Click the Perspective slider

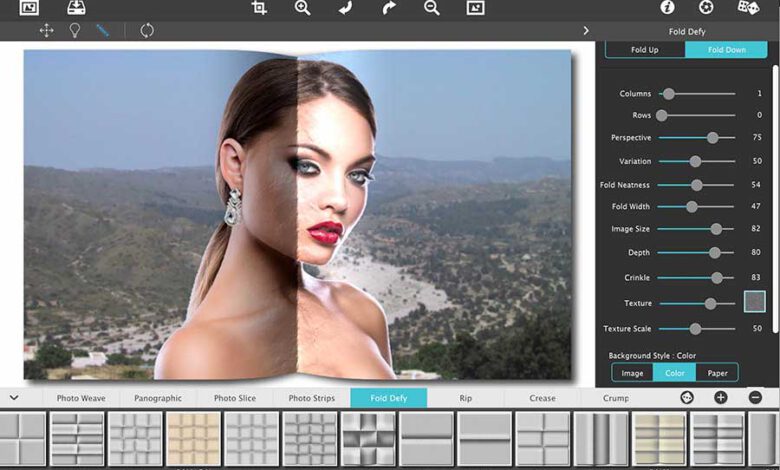click(x=697, y=137)
